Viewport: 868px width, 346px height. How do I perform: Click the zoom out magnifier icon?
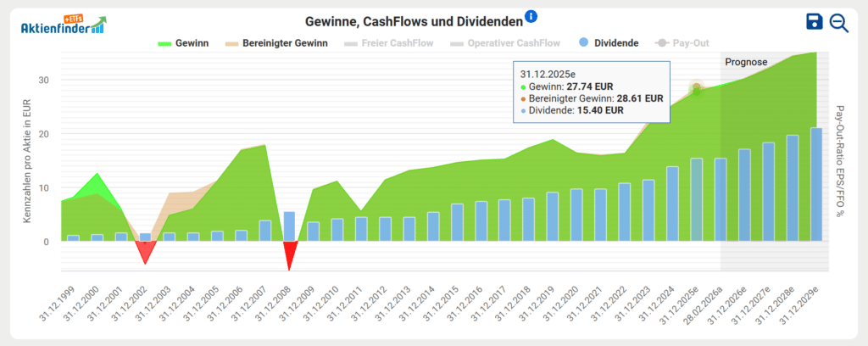coord(839,23)
